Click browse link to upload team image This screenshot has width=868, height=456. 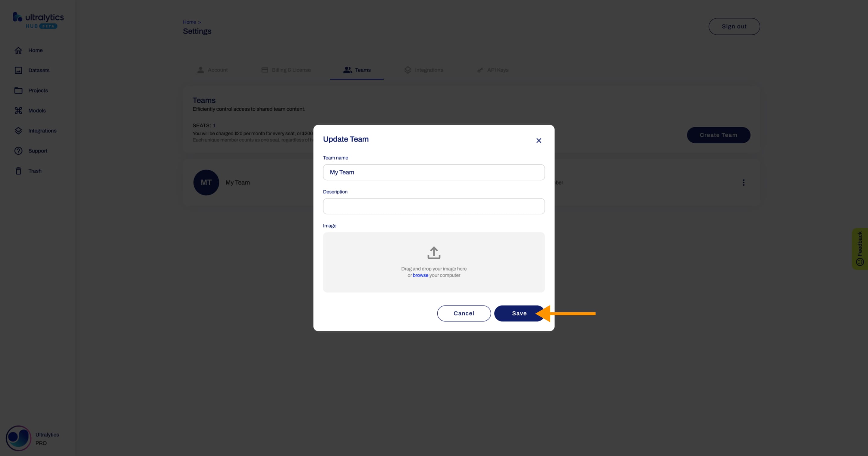(420, 275)
